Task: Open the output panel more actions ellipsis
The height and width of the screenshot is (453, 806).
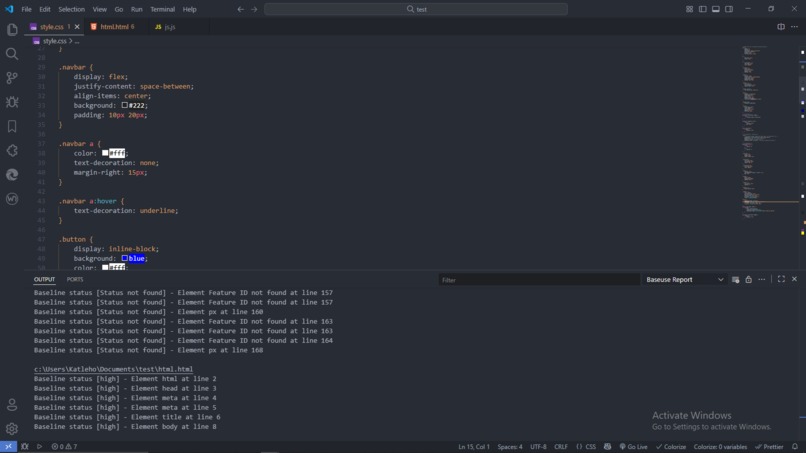Action: (x=762, y=280)
